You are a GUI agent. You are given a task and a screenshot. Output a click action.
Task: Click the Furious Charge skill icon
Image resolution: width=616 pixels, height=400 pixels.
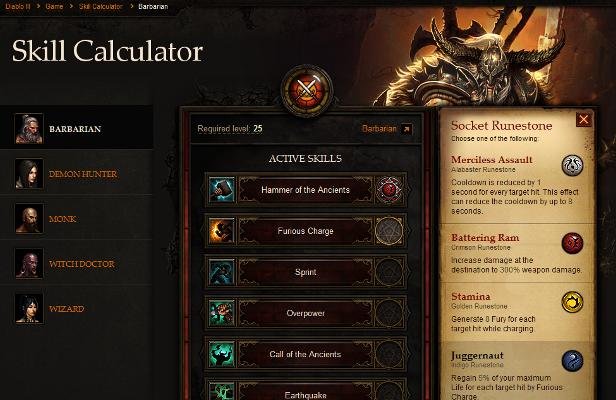point(222,231)
